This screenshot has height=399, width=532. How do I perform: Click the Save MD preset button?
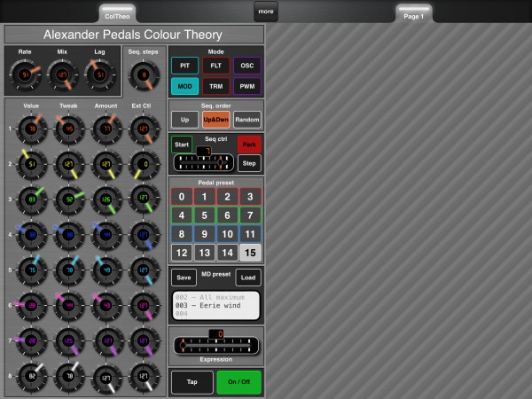click(184, 278)
